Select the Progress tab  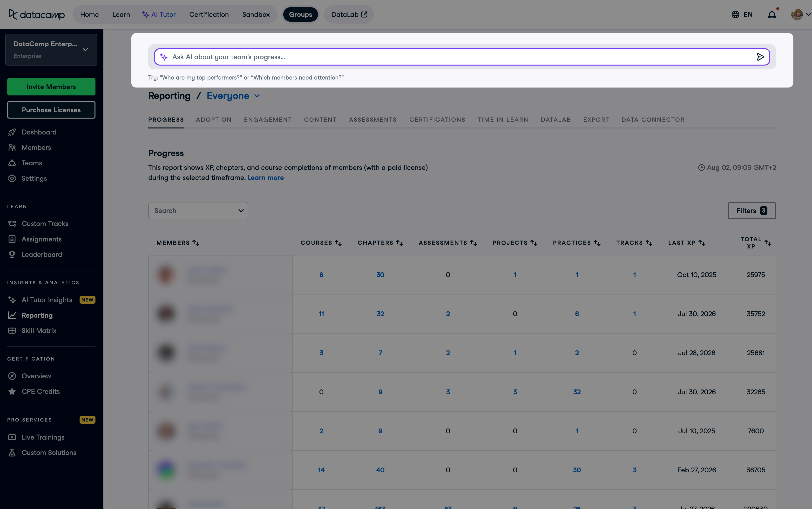click(166, 120)
